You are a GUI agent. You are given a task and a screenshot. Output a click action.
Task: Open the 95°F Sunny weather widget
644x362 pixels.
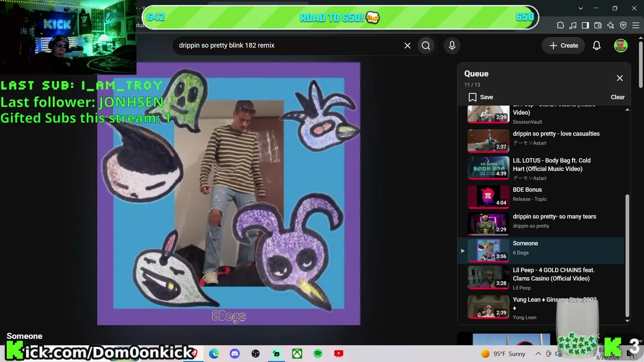point(503,354)
